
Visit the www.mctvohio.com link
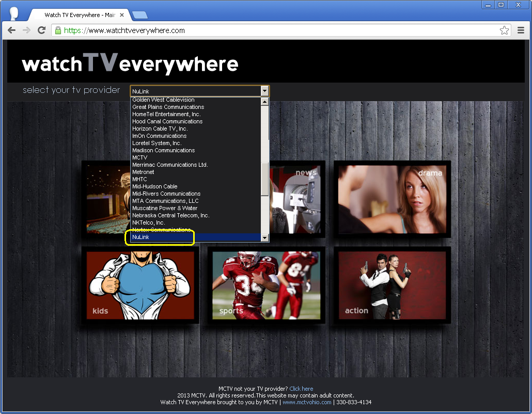point(307,402)
